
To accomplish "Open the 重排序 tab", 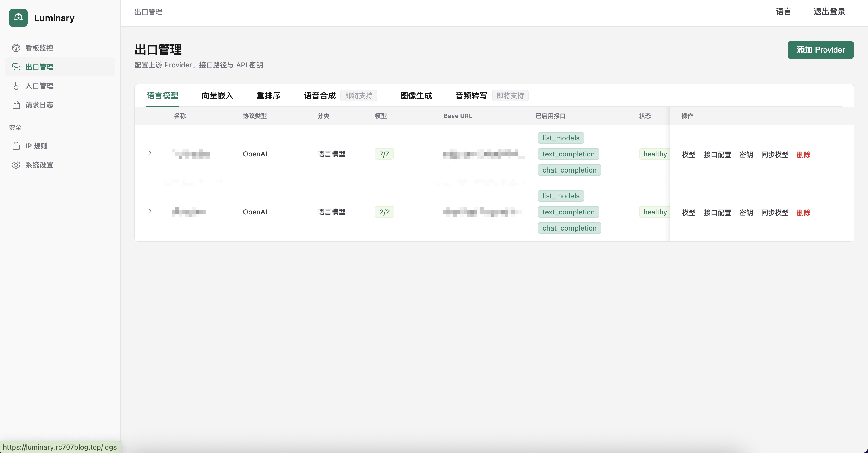I will 269,96.
